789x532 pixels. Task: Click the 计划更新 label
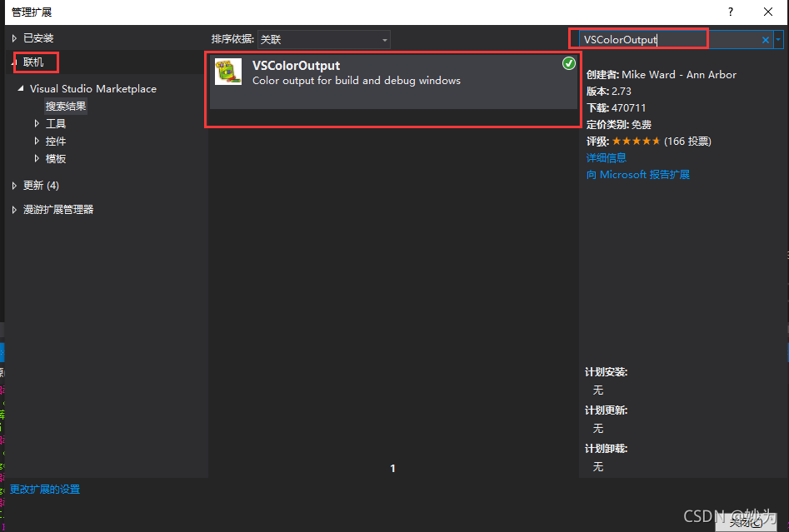pyautogui.click(x=607, y=410)
